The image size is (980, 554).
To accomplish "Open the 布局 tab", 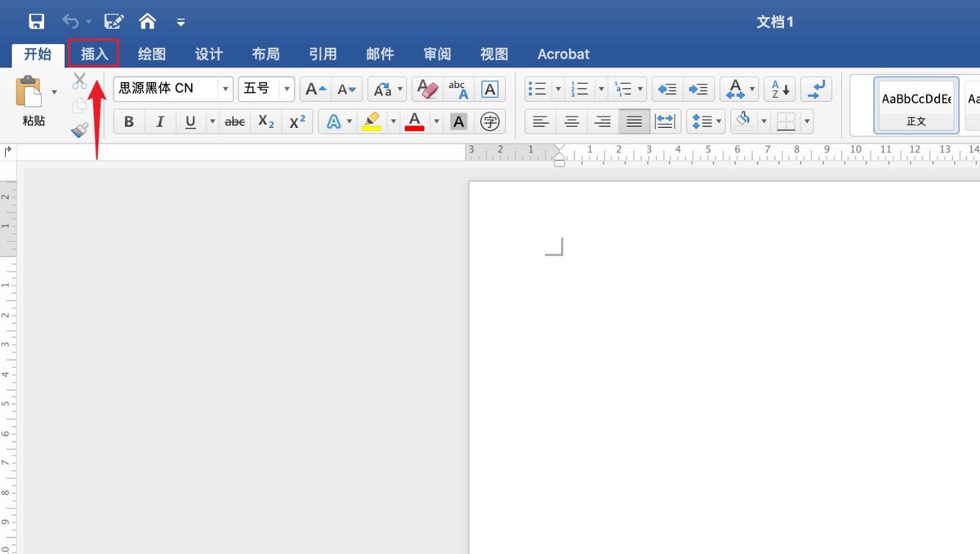I will (266, 54).
